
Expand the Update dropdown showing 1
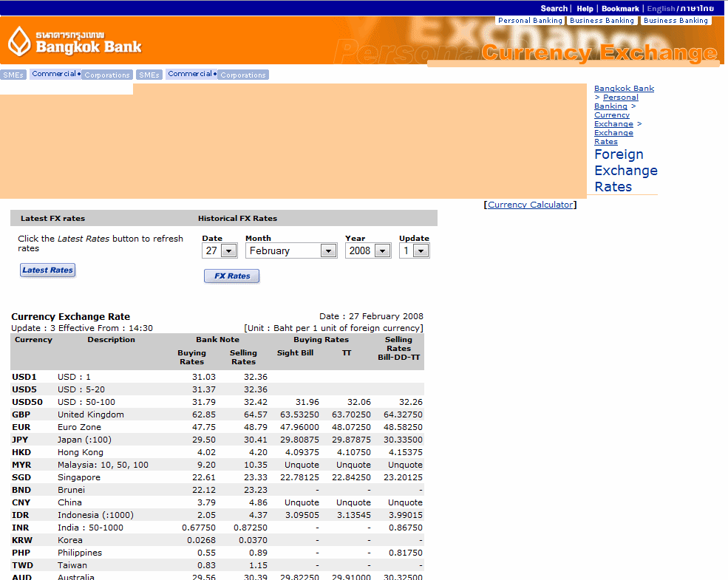click(414, 250)
